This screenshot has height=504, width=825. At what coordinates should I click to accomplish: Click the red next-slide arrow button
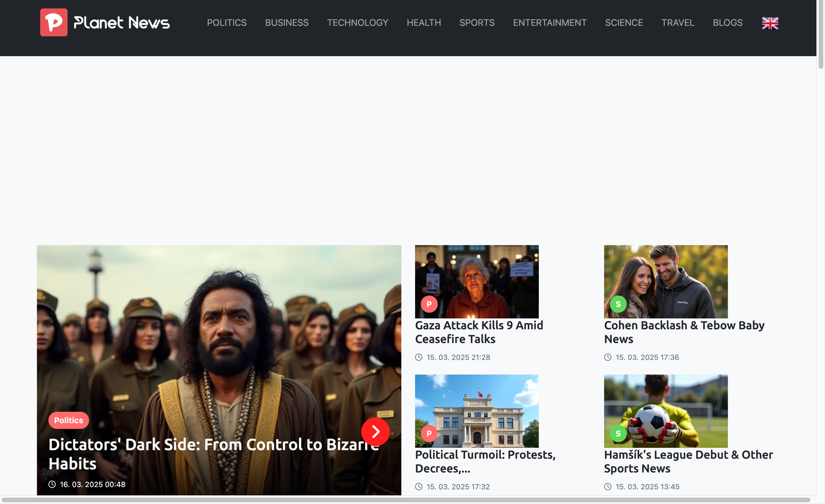375,432
